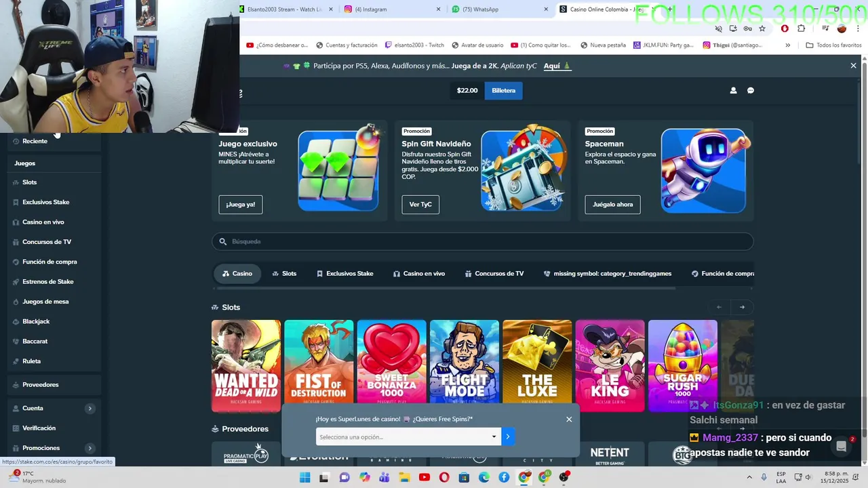Open Sugar Rush 1000 game thumbnail

[x=683, y=366]
